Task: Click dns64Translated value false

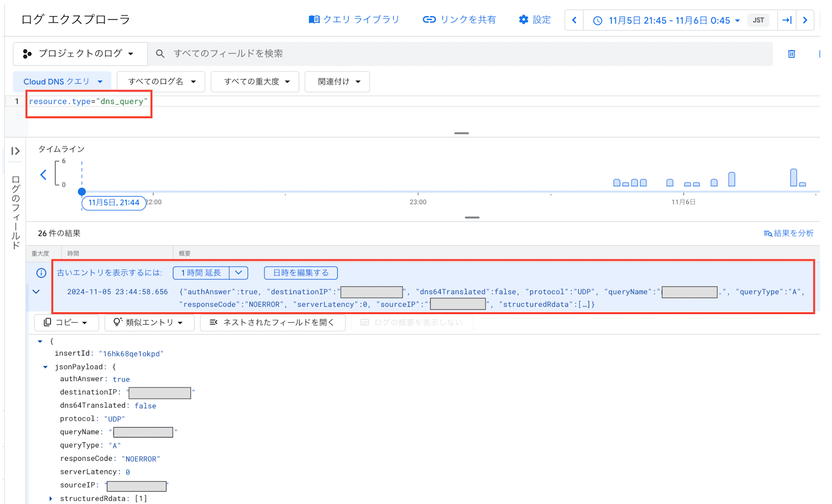Action: [x=145, y=406]
